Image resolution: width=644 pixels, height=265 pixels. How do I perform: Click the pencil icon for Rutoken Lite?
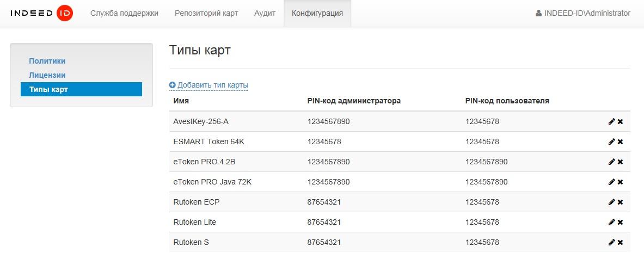pos(611,223)
